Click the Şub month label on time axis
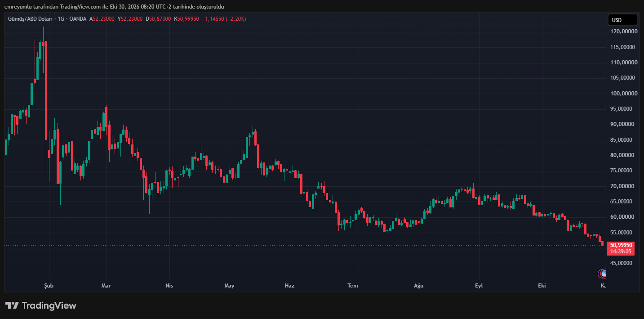Viewport: 644px width, 319px height. [49, 286]
